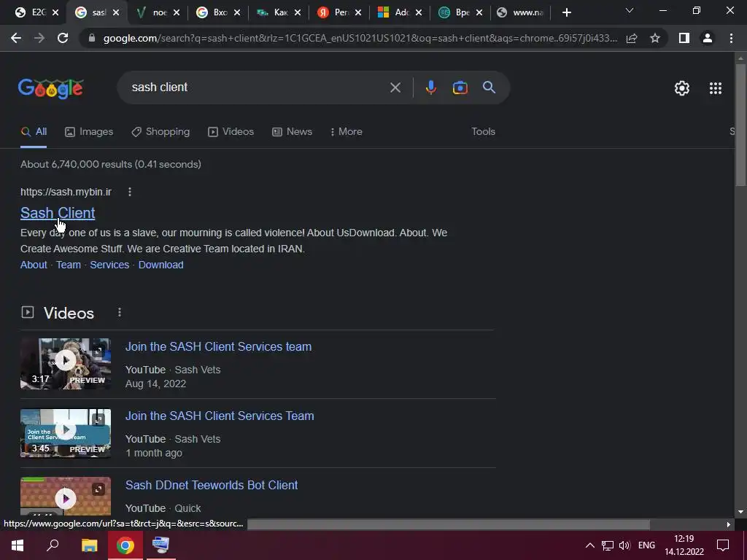Open the Chrome side panel

pyautogui.click(x=684, y=38)
